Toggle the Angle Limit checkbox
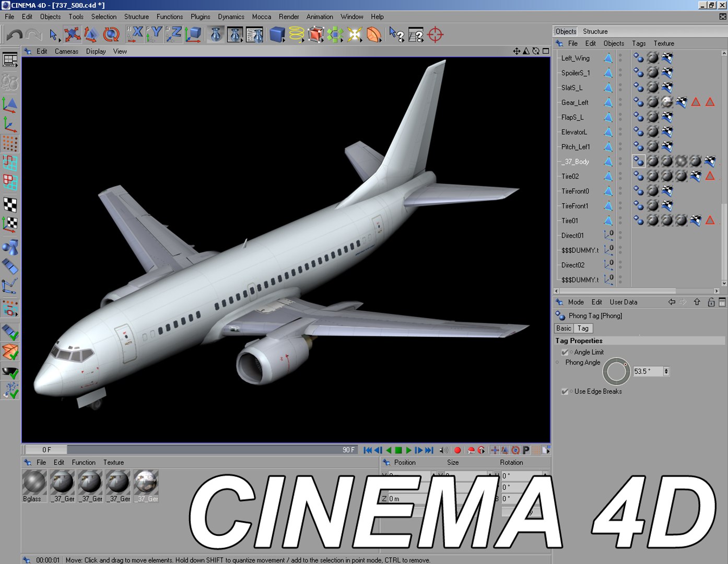 click(x=565, y=352)
